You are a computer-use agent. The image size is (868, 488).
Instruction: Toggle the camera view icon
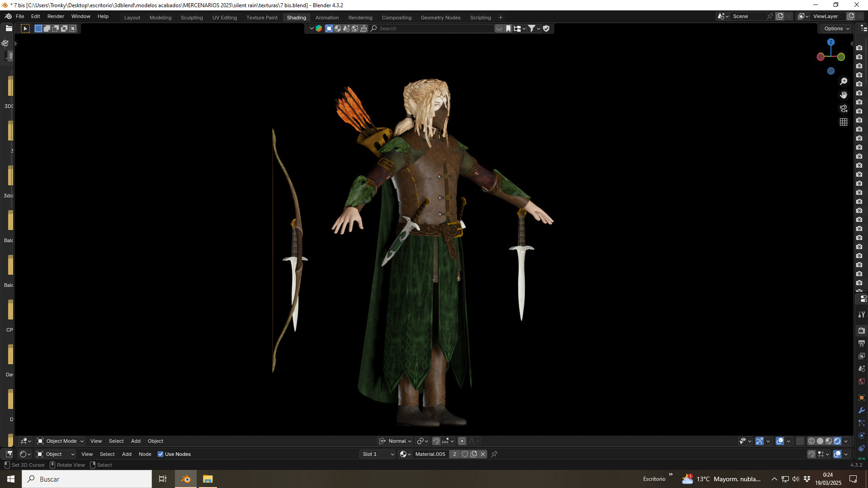pos(844,108)
